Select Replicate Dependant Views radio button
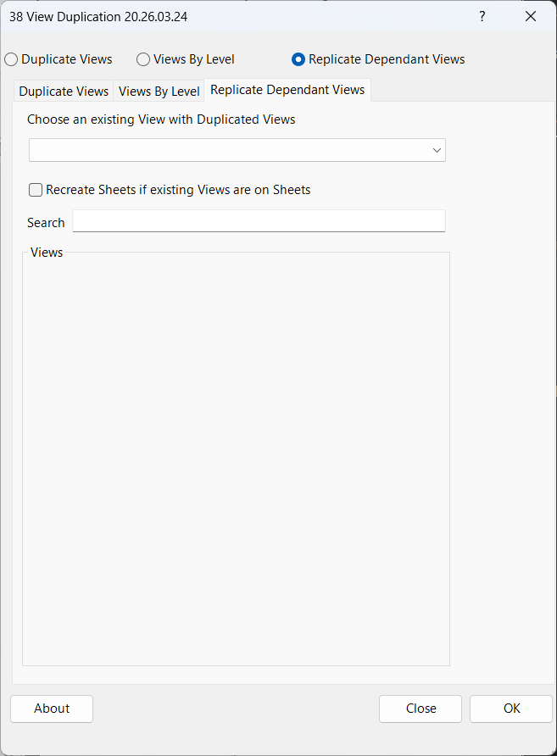The image size is (557, 756). point(298,59)
